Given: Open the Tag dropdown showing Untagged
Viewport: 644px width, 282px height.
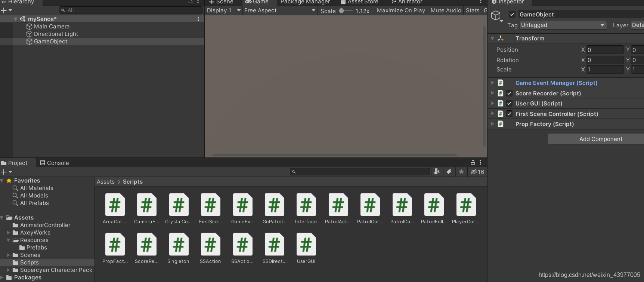Looking at the screenshot, I should 563,25.
